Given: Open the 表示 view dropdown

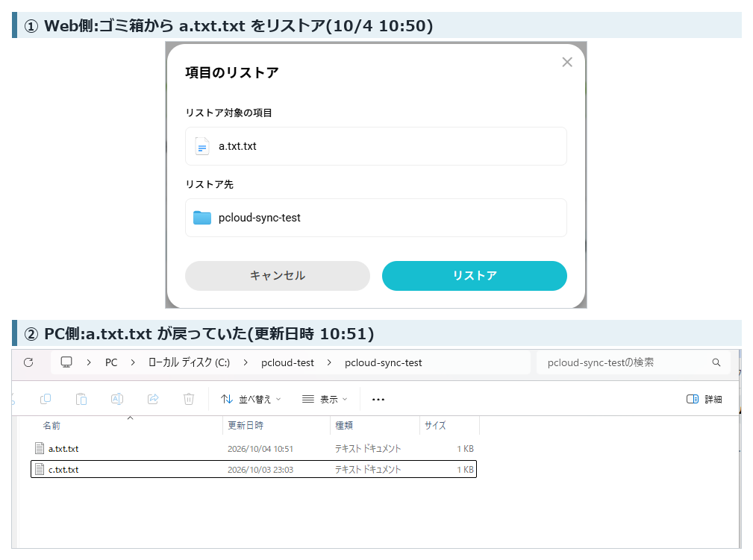Looking at the screenshot, I should [325, 399].
